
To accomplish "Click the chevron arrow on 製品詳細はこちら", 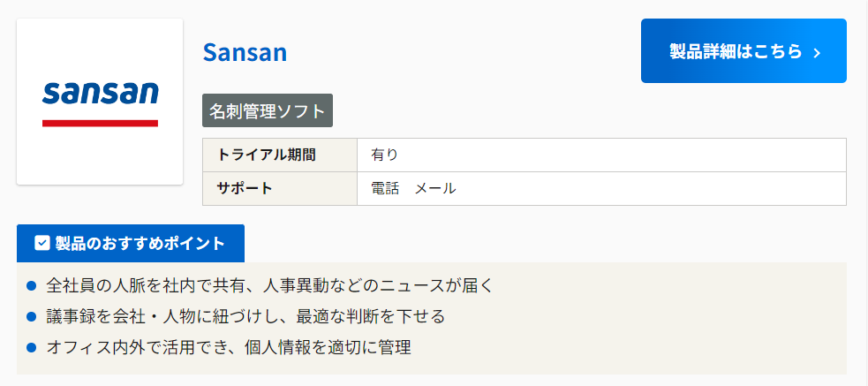I will tap(817, 52).
